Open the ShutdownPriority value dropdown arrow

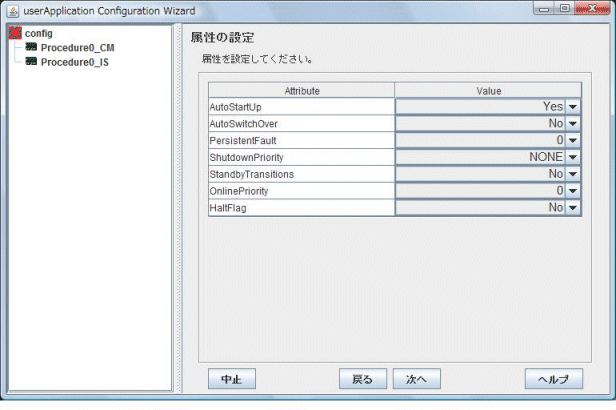click(x=573, y=157)
